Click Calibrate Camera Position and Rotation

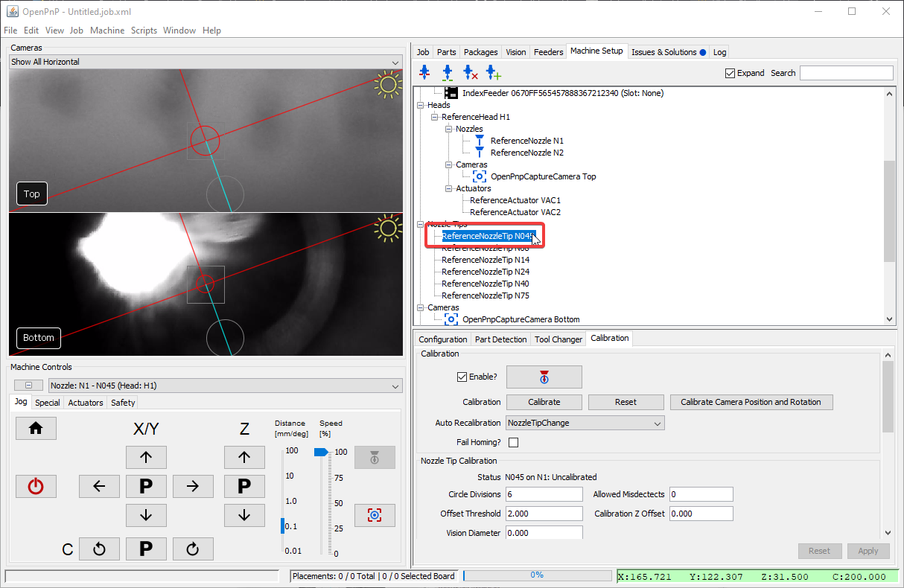751,402
